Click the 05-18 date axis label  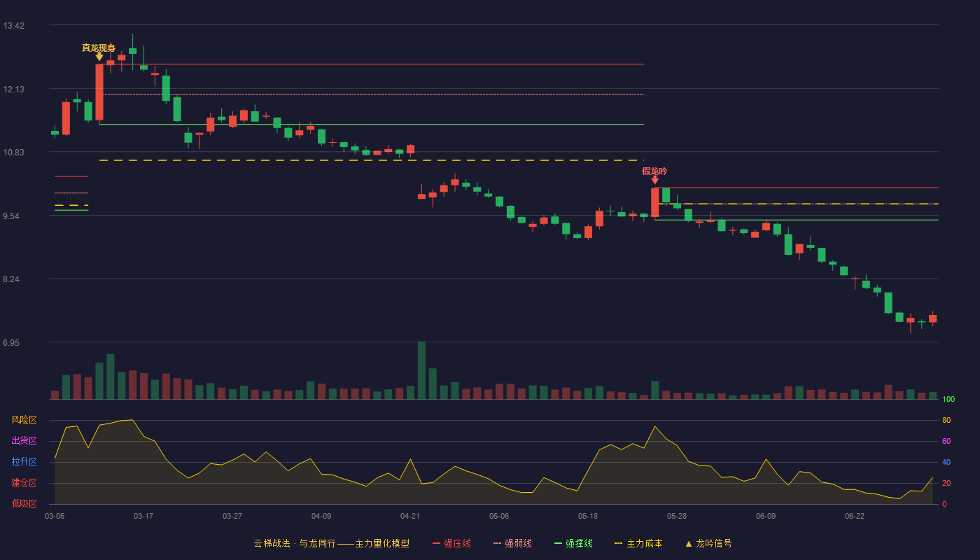point(588,516)
